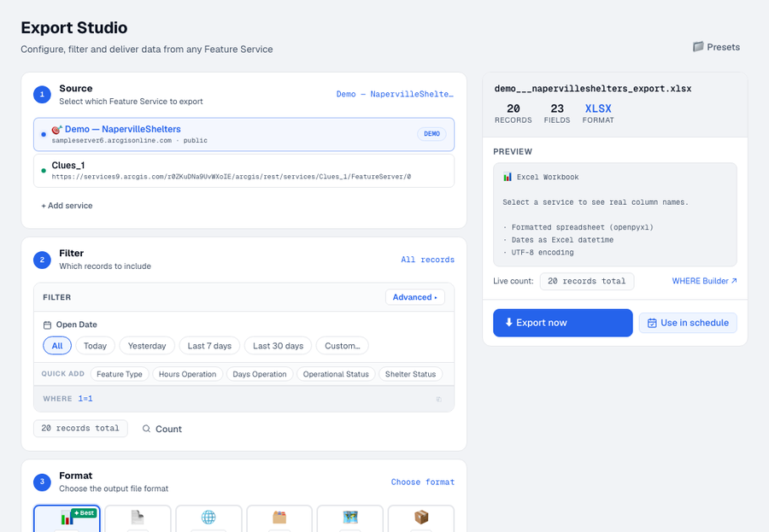
Task: Click the All records summary link
Action: [428, 260]
